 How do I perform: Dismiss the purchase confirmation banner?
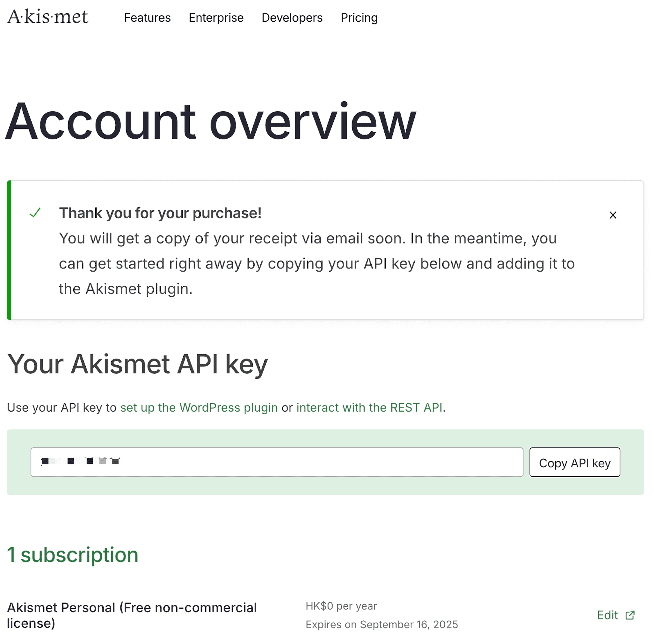tap(613, 215)
